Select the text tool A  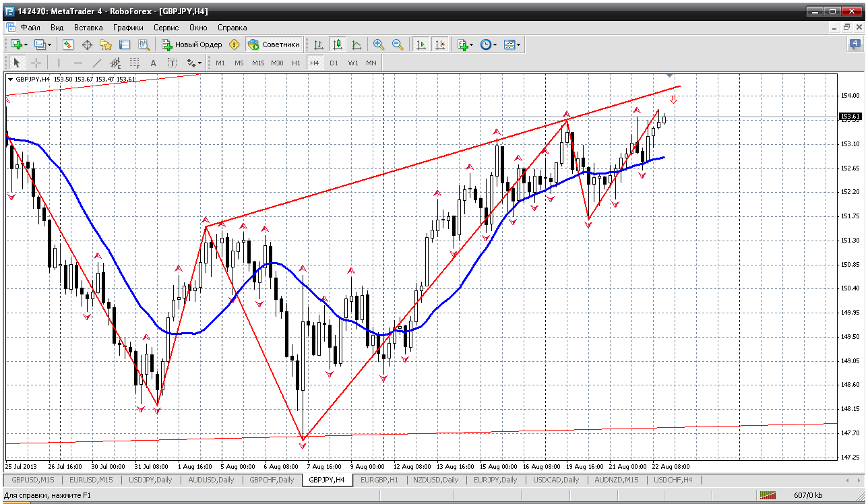(x=154, y=63)
